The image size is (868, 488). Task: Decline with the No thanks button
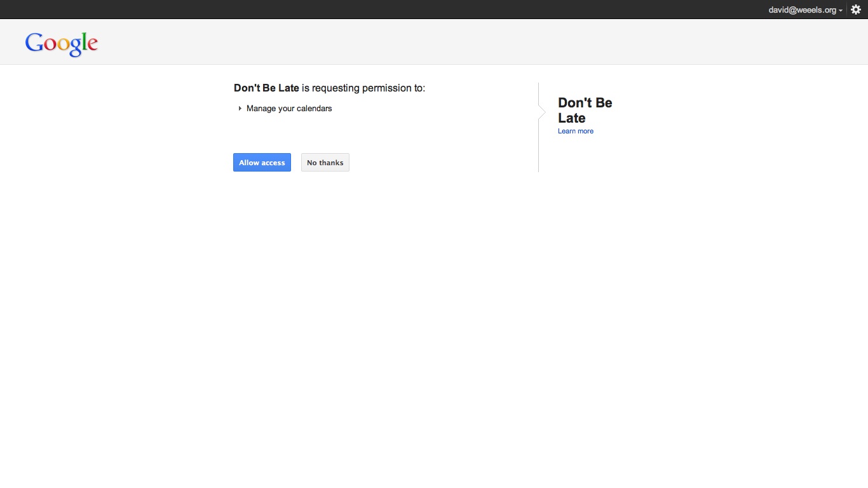(325, 163)
